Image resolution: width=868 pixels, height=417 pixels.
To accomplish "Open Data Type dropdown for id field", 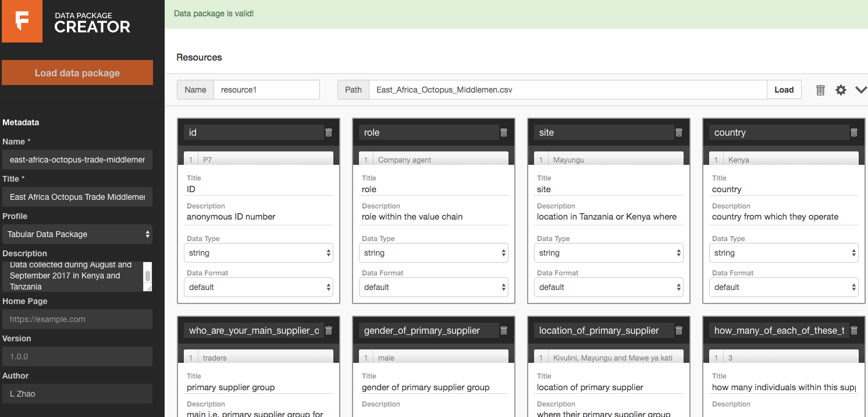I will [x=258, y=253].
